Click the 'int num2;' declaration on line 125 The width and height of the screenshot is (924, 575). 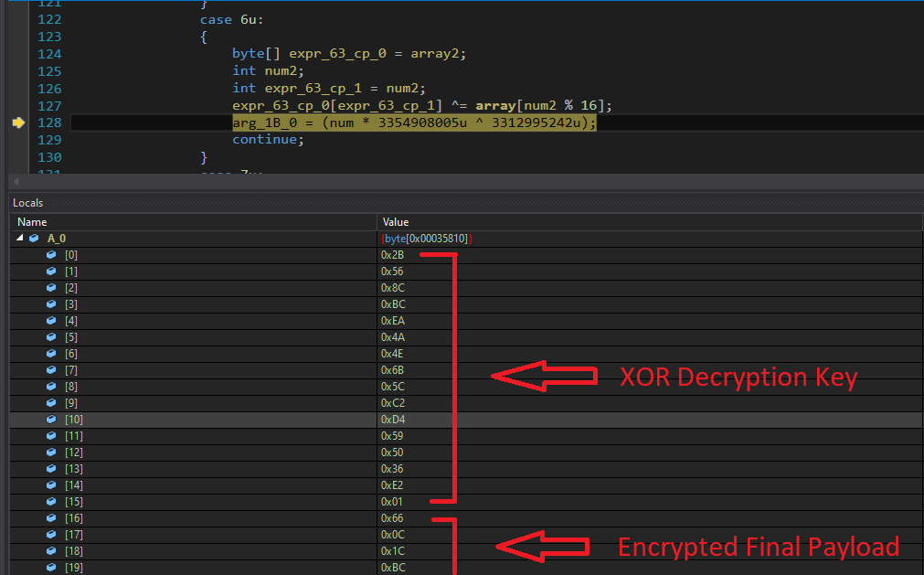[x=268, y=70]
